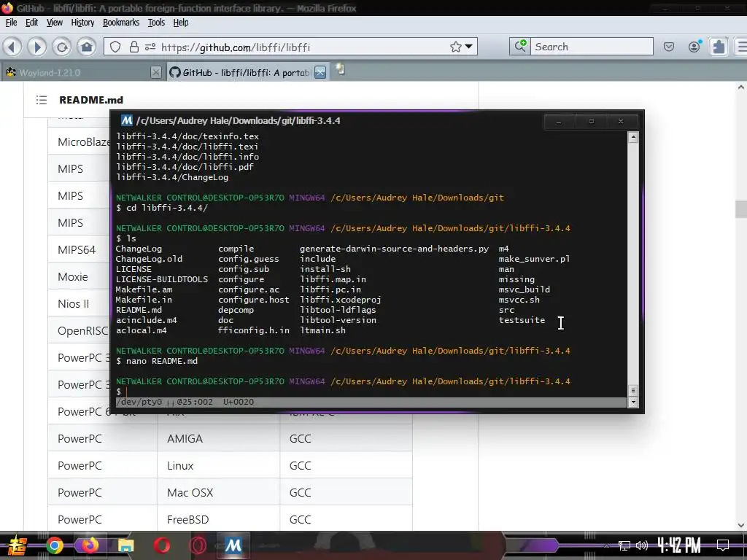
Task: Open outlined Opera GX taskbar icon
Action: [198, 545]
